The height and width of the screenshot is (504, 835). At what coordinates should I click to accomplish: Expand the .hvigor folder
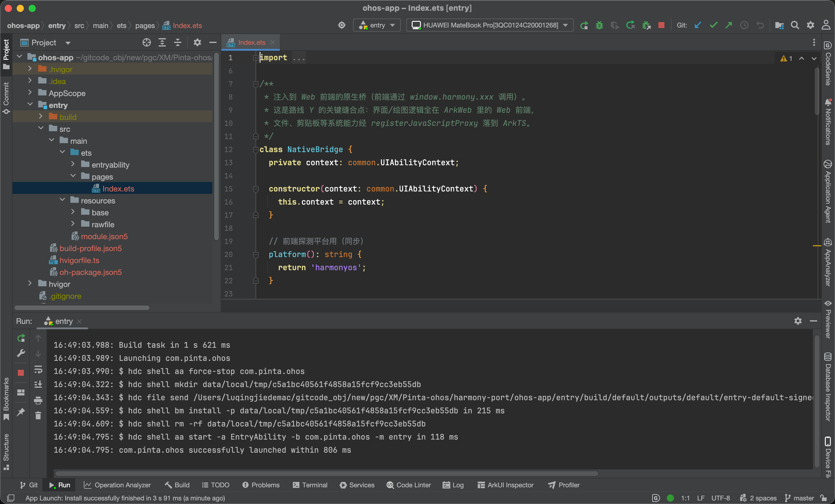30,69
